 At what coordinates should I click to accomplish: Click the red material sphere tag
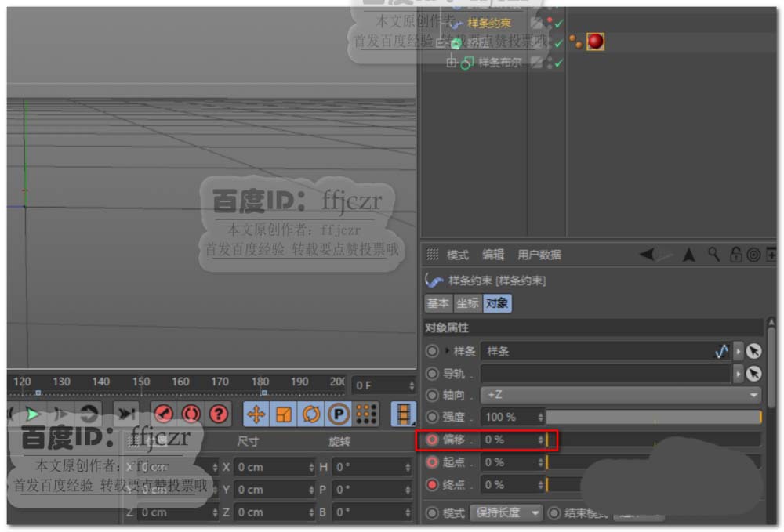(x=596, y=42)
